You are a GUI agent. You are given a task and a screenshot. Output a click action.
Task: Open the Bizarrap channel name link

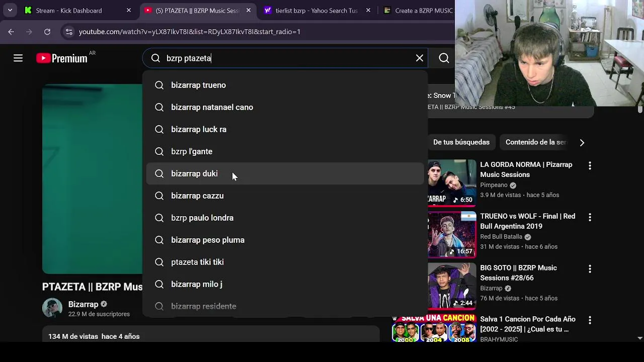click(83, 304)
